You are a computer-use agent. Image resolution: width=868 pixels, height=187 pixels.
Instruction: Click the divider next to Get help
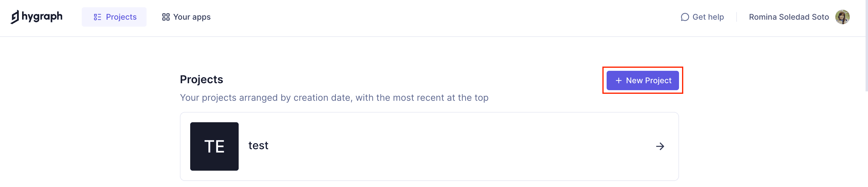(x=737, y=17)
